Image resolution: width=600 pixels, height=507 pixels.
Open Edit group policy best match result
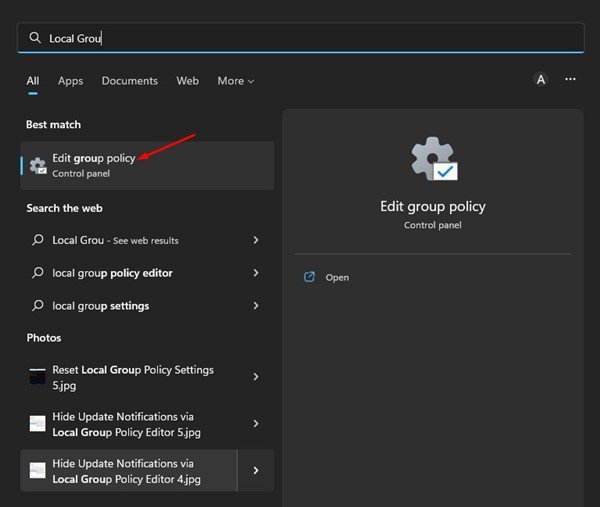[147, 166]
